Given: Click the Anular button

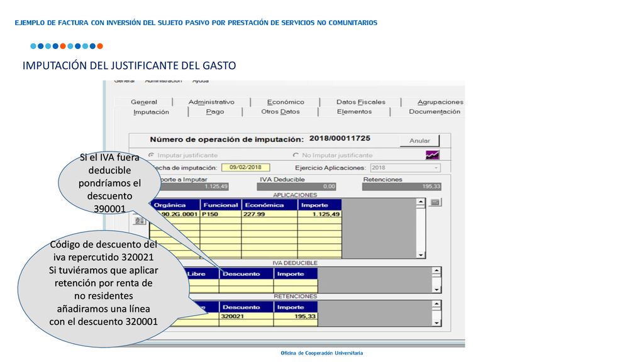Looking at the screenshot, I should point(419,140).
